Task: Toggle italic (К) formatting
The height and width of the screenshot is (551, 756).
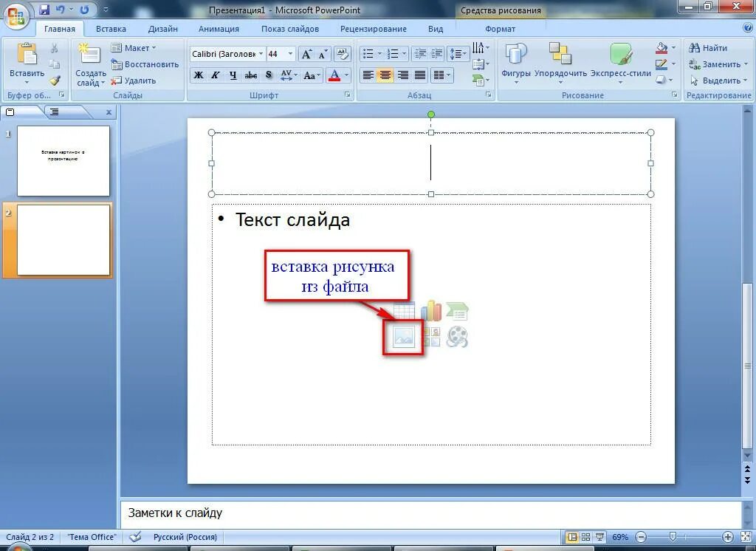Action: pos(216,75)
